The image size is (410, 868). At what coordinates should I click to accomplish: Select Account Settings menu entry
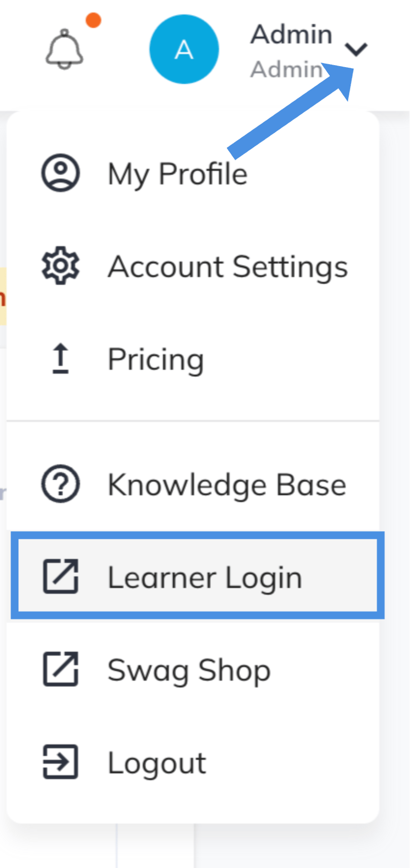click(x=227, y=266)
